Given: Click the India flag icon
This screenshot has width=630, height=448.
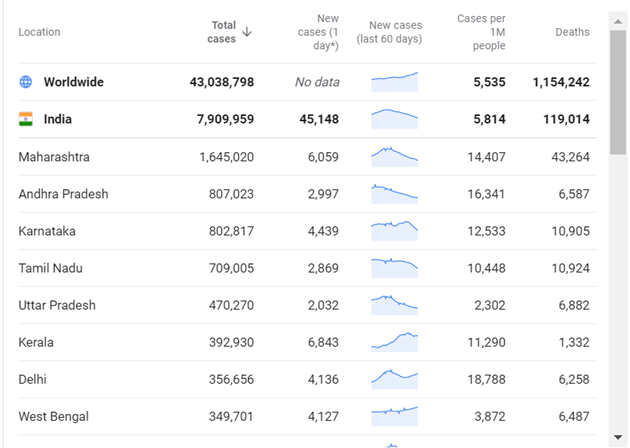Looking at the screenshot, I should pyautogui.click(x=26, y=119).
